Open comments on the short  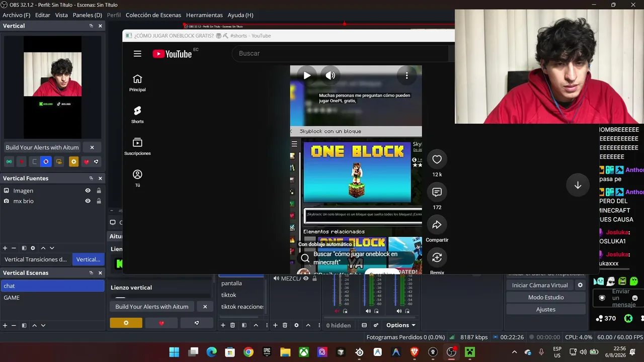point(437,192)
